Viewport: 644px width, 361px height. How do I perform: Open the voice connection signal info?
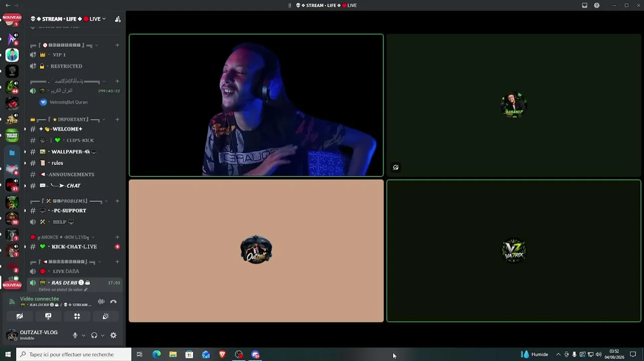(x=12, y=302)
